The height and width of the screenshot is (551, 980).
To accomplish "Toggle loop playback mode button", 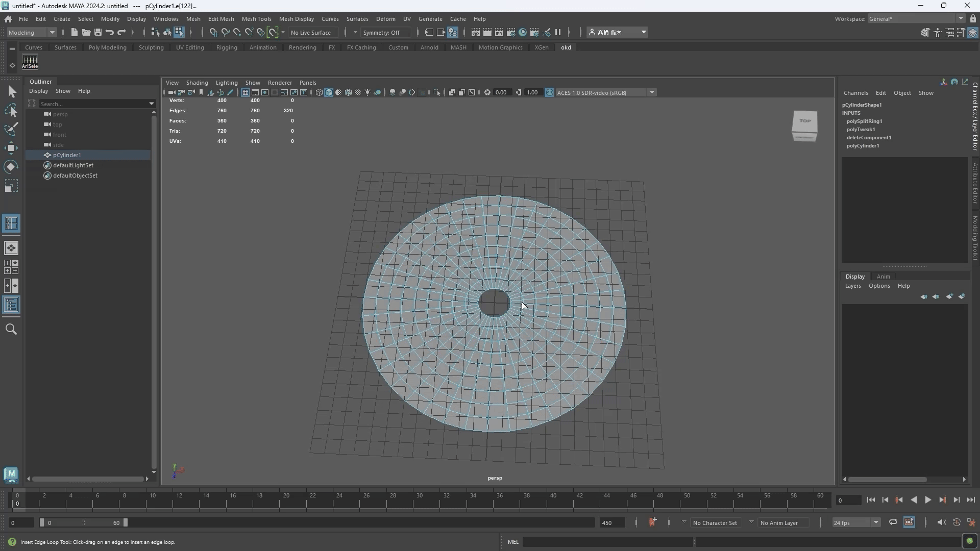I will pos(893,522).
